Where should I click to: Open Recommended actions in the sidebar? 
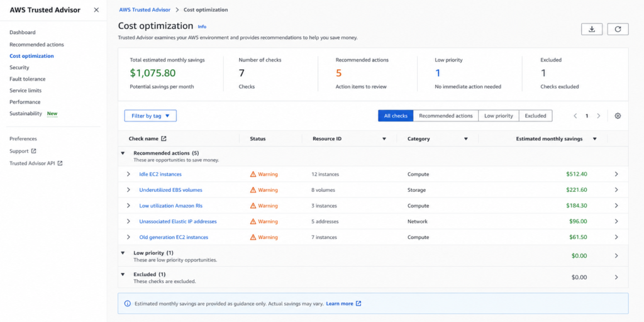click(x=36, y=45)
